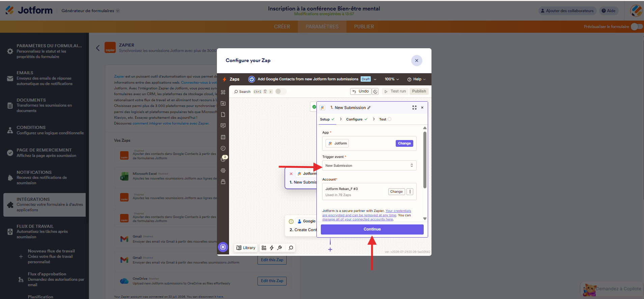
Task: Open the gear settings icon in Zapier sidebar
Action: point(223,170)
